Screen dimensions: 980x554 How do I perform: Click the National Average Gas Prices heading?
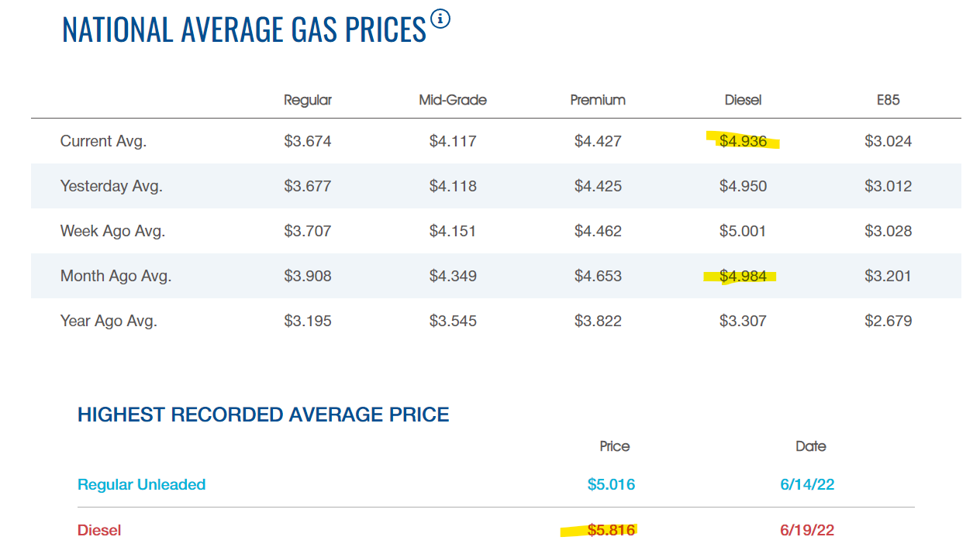coord(244,29)
